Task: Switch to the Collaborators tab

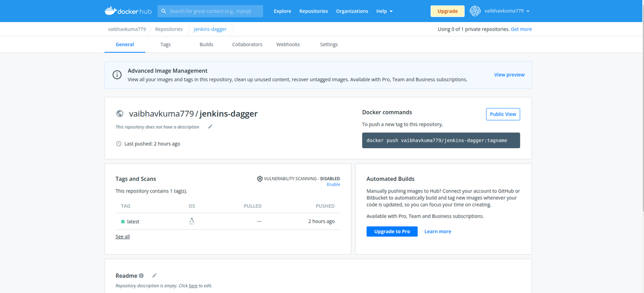Action: [x=247, y=44]
